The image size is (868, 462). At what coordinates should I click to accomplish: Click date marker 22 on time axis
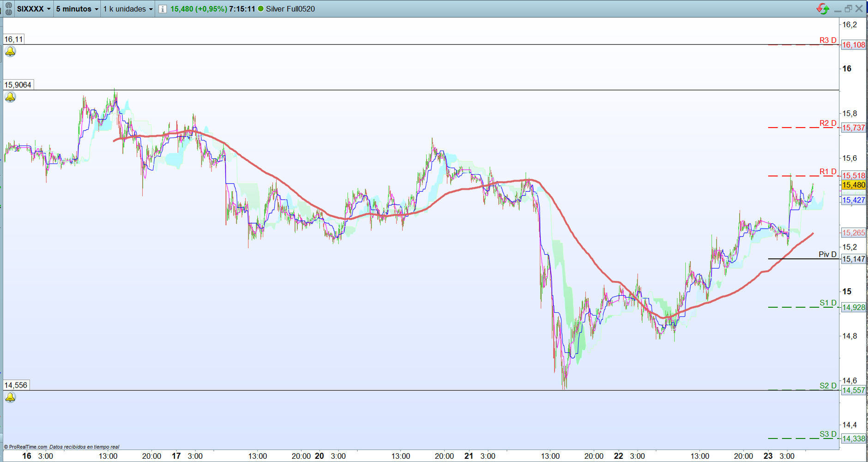(618, 456)
